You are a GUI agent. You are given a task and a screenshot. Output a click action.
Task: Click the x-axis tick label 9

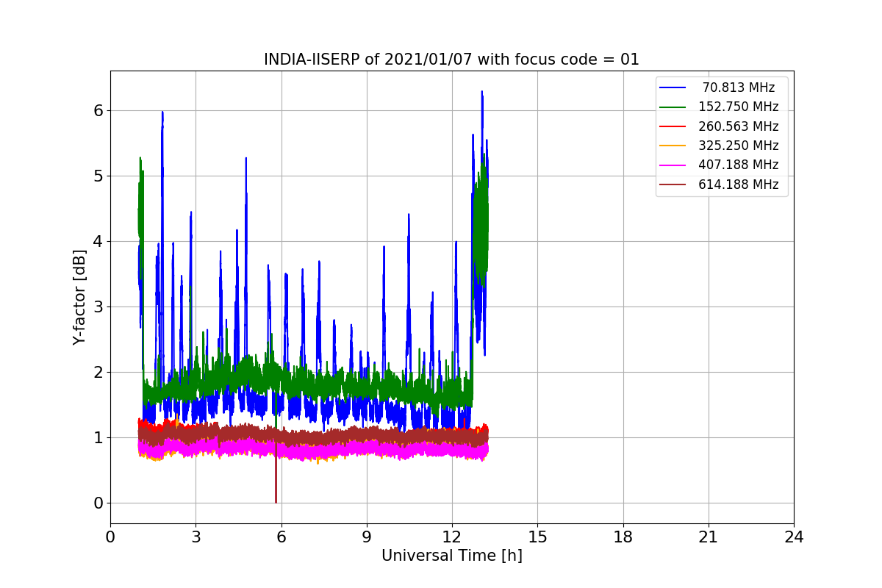[367, 537]
